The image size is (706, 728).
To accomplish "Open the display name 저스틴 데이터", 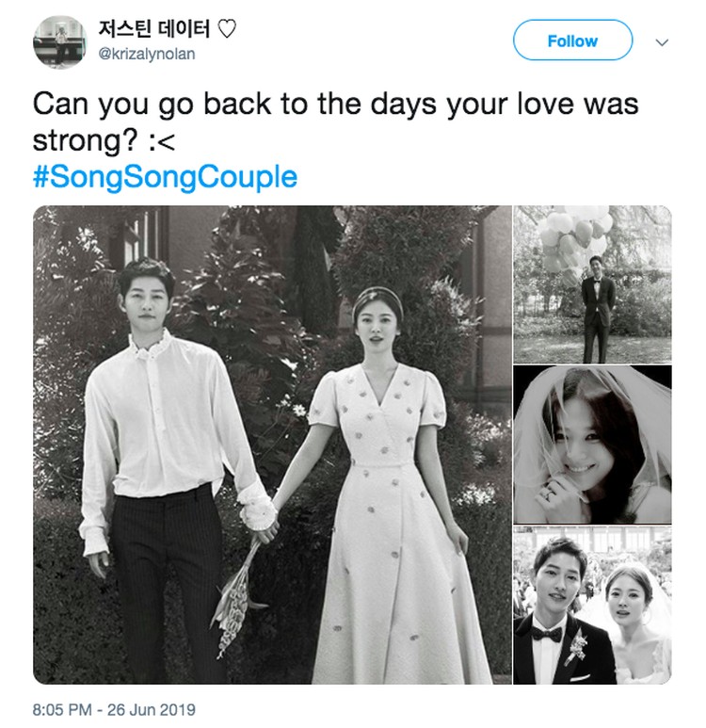I will 154,28.
